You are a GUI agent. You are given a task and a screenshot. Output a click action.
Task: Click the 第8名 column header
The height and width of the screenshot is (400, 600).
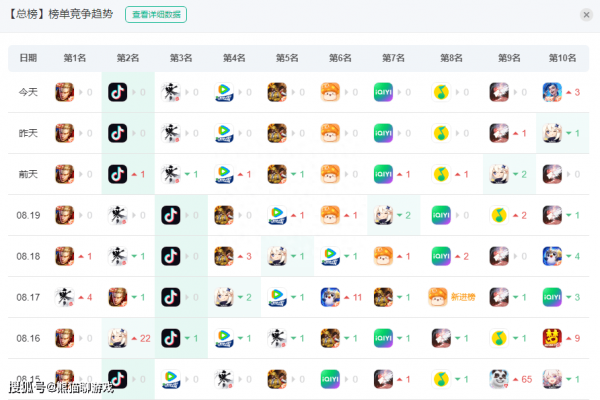(452, 58)
